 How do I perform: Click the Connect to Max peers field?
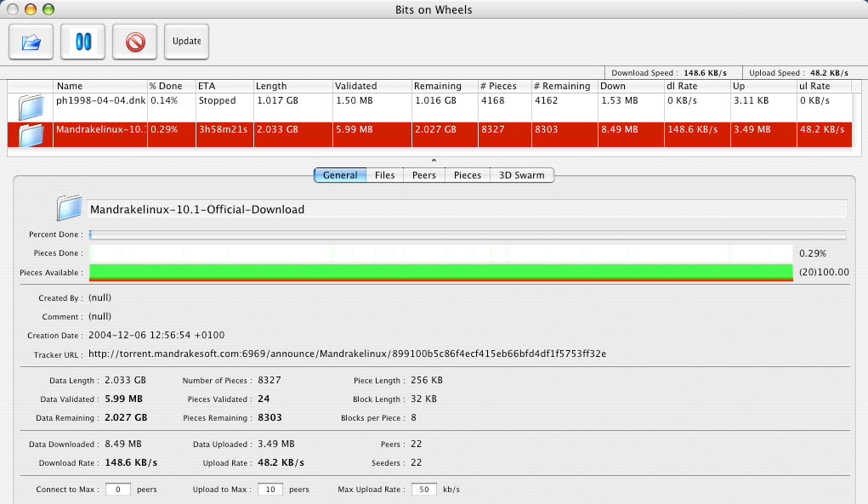tap(118, 489)
